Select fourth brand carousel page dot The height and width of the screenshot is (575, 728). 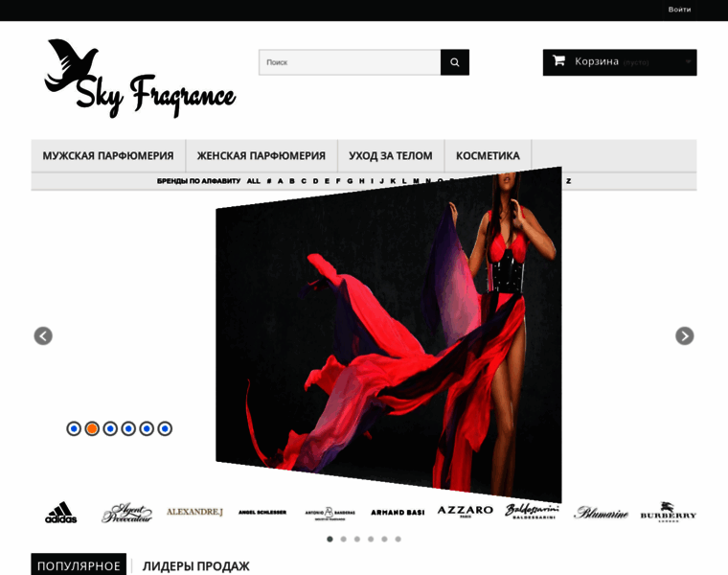click(x=371, y=540)
